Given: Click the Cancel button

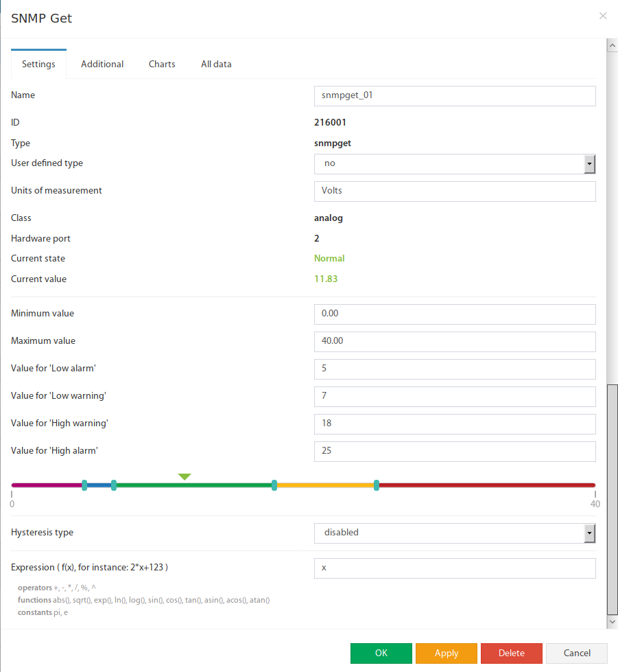Looking at the screenshot, I should point(577,653).
